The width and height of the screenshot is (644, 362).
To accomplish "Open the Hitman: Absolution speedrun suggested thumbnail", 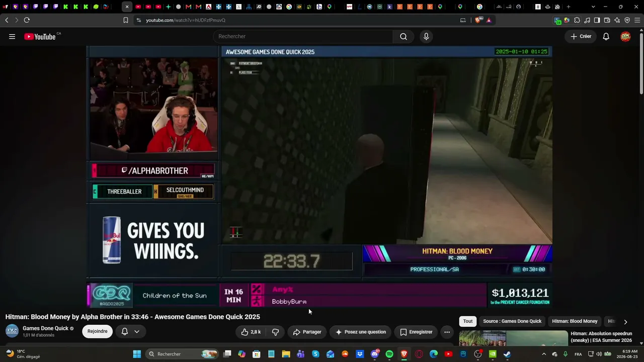I will [513, 338].
